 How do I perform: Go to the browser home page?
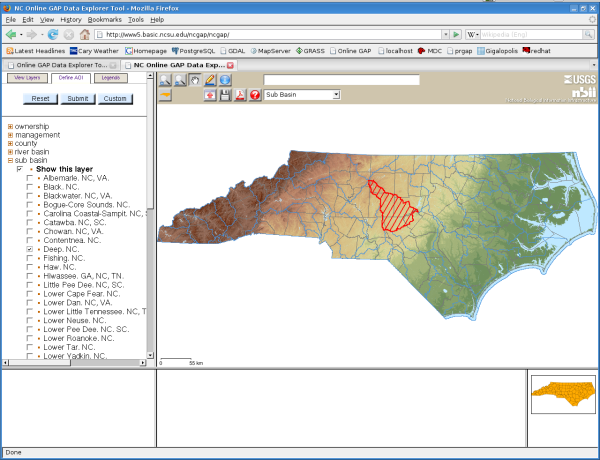pos(85,35)
